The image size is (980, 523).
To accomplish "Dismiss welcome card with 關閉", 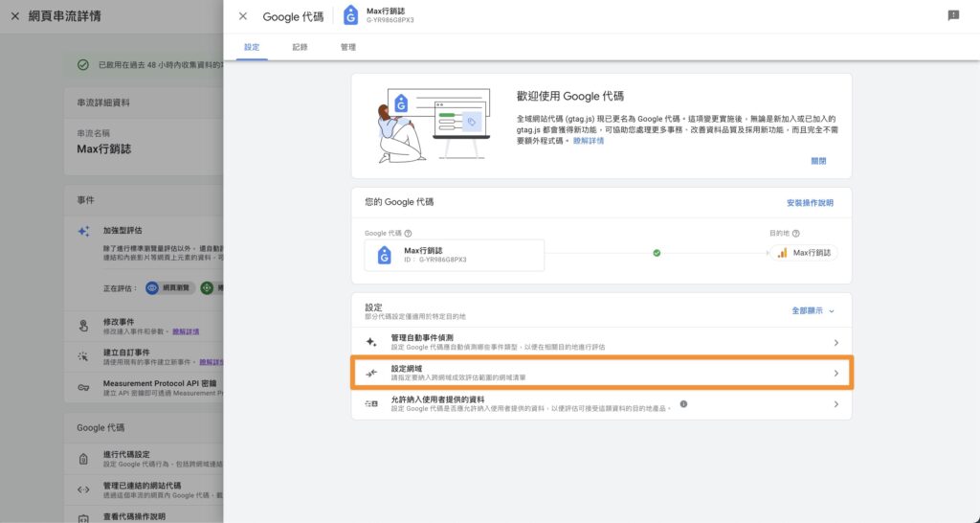I will 818,161.
